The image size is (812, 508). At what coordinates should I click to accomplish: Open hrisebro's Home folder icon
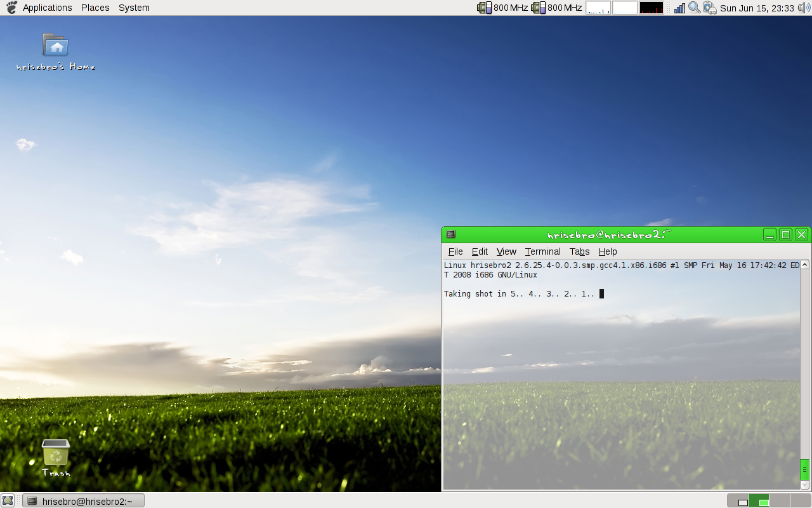[x=56, y=46]
